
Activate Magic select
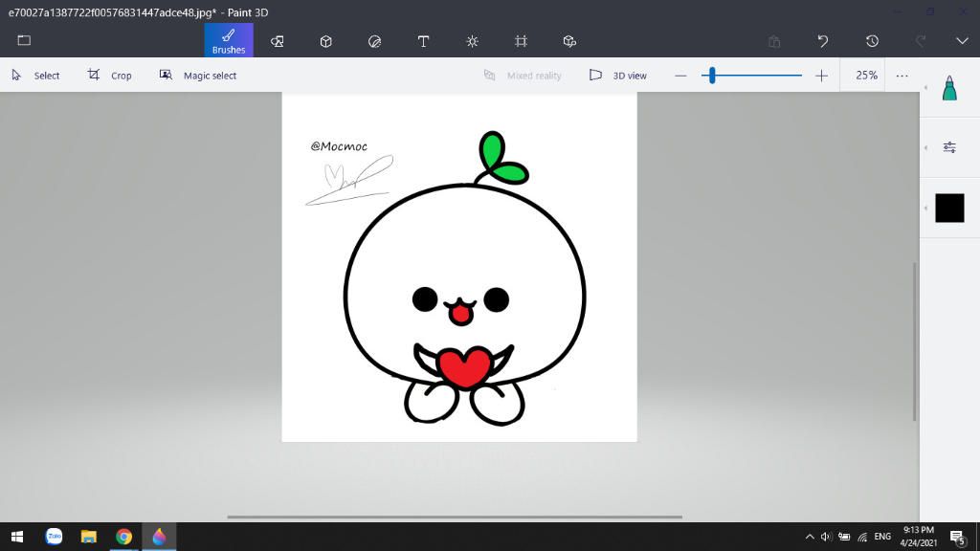point(197,76)
